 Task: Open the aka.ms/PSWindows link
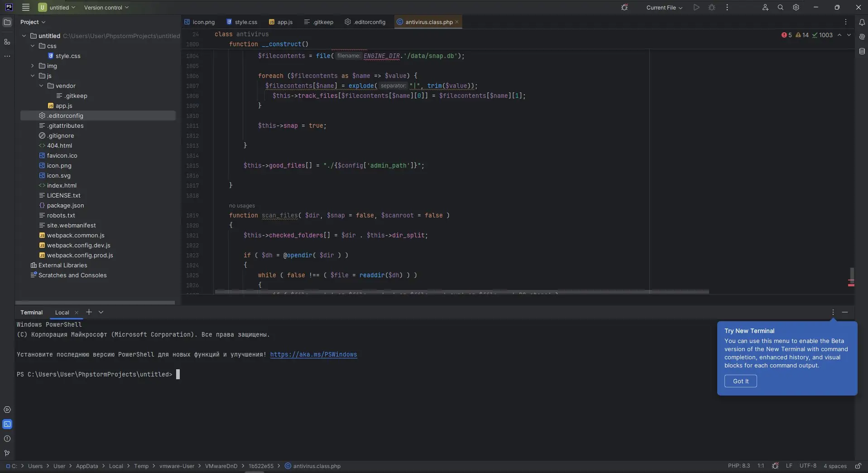coord(313,354)
